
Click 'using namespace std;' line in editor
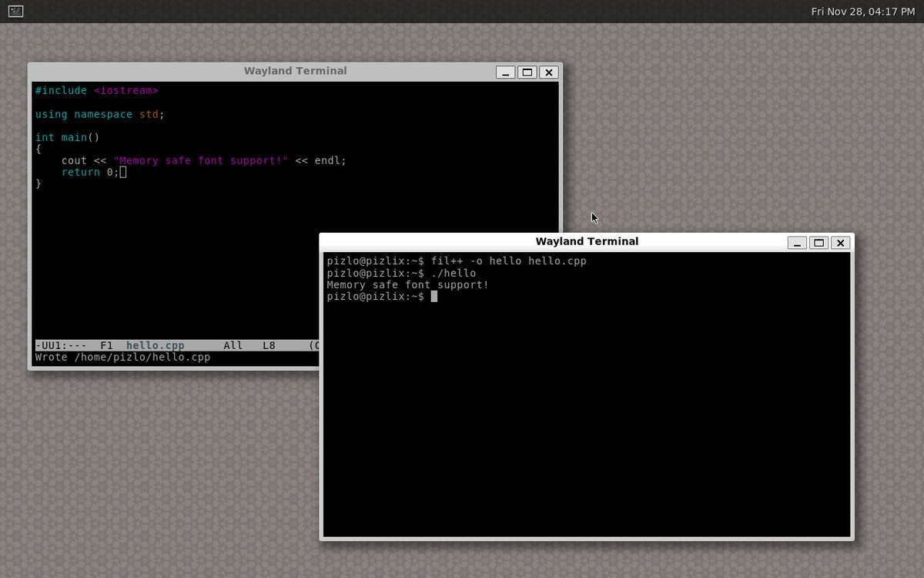coord(100,114)
